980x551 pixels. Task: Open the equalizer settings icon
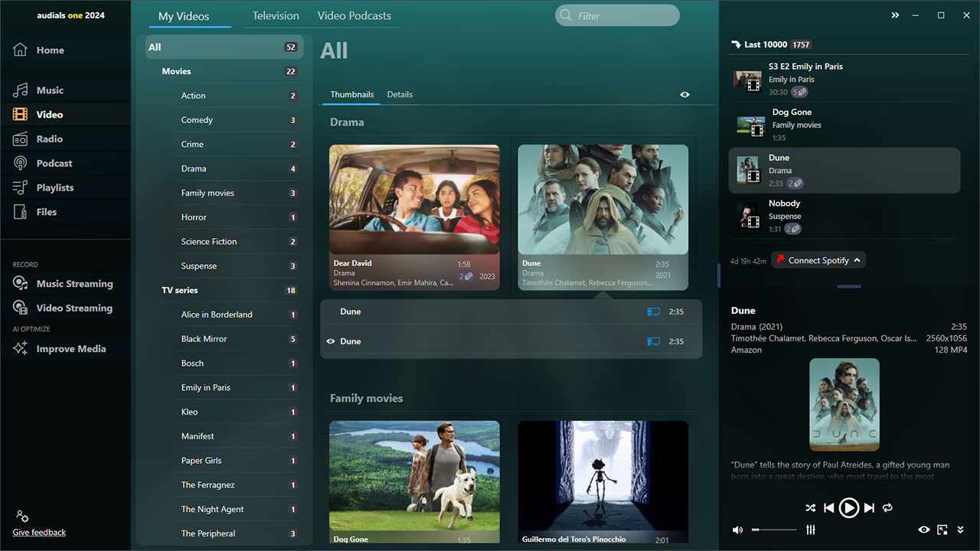pos(811,530)
